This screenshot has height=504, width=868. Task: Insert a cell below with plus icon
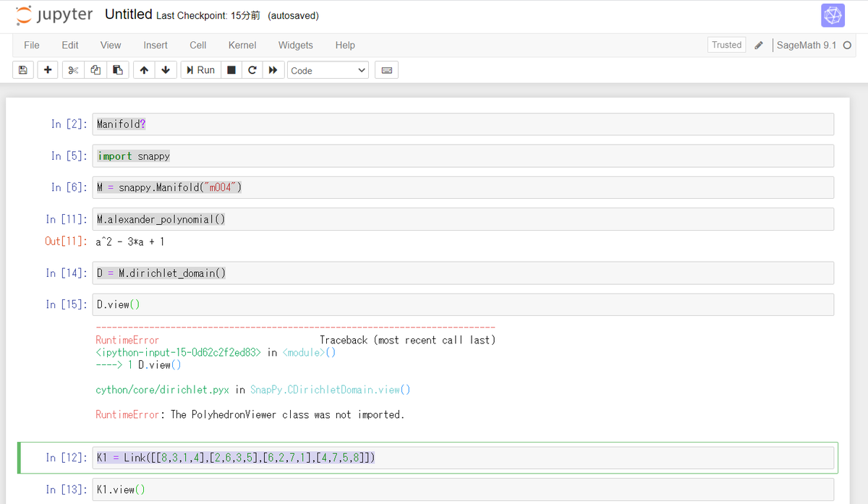click(x=48, y=70)
